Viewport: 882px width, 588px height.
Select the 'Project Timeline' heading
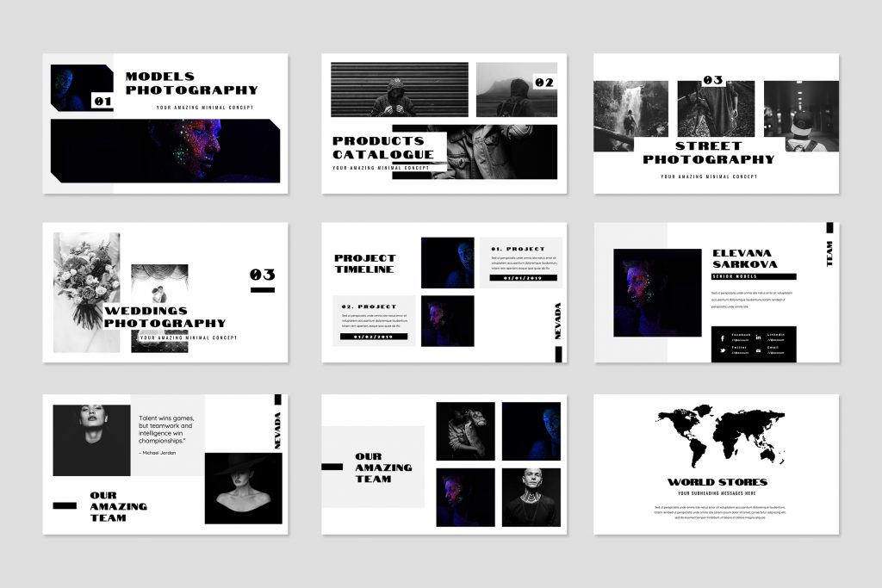(365, 263)
